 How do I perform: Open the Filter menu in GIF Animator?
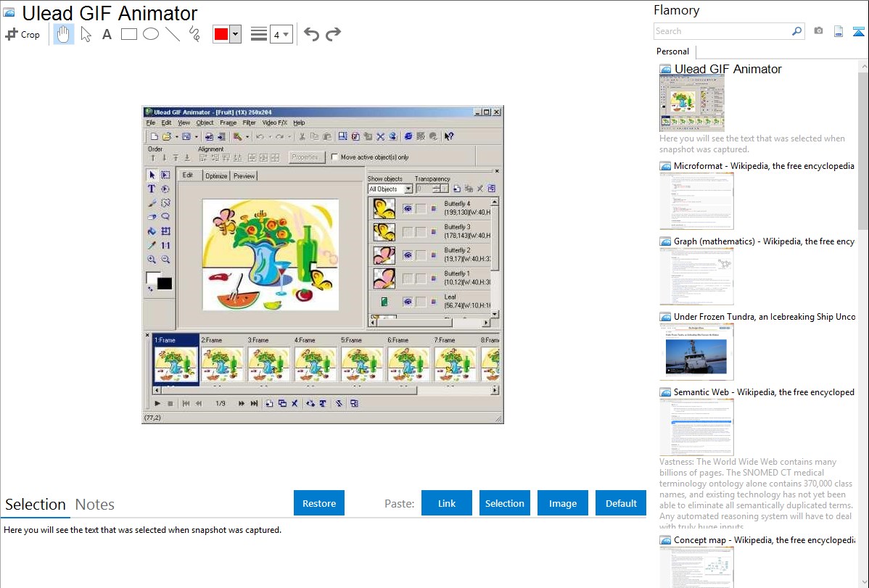click(x=249, y=123)
